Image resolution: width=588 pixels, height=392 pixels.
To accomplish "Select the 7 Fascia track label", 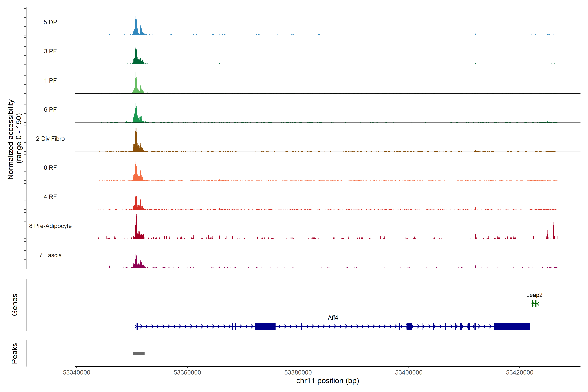I will [50, 255].
